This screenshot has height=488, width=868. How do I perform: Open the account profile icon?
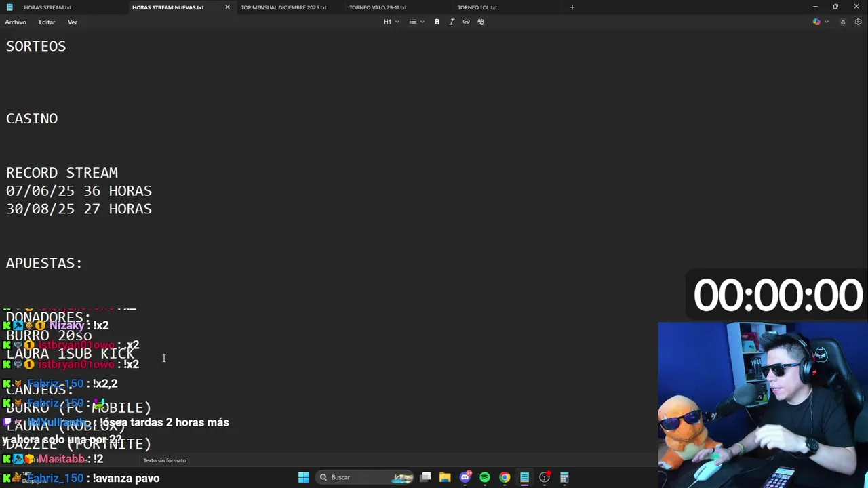[843, 22]
